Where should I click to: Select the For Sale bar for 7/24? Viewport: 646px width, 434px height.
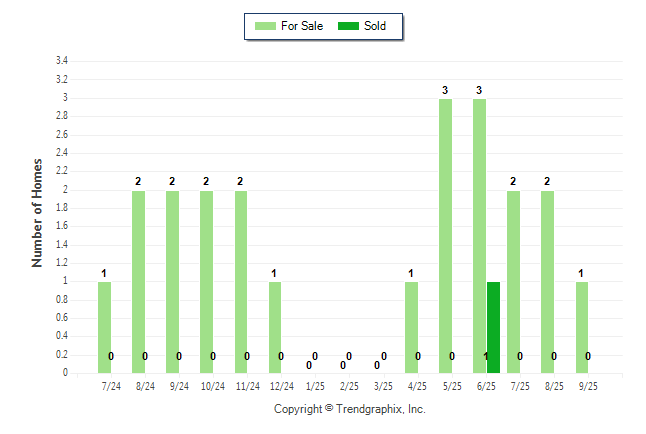(105, 327)
